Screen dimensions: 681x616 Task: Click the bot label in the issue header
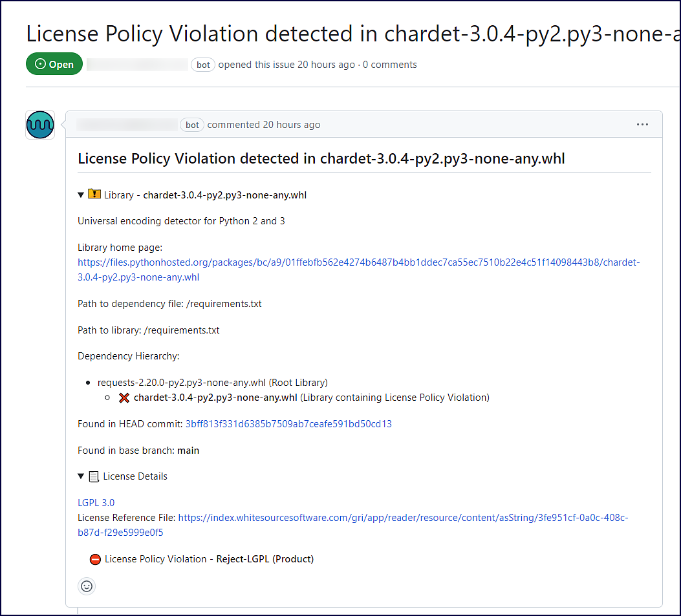(203, 65)
